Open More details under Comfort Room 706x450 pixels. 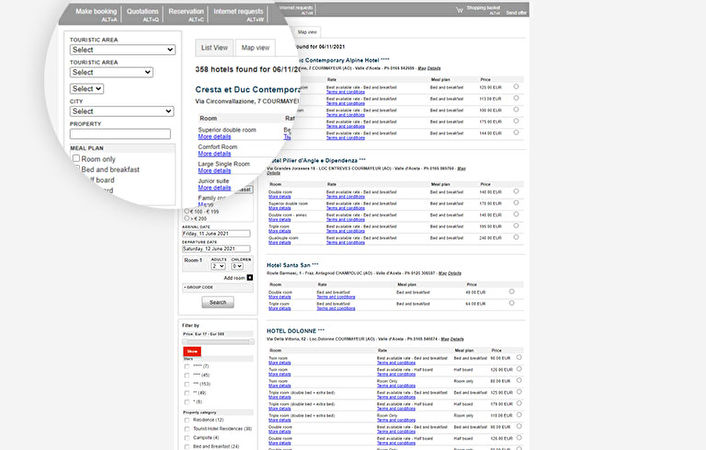coord(214,154)
